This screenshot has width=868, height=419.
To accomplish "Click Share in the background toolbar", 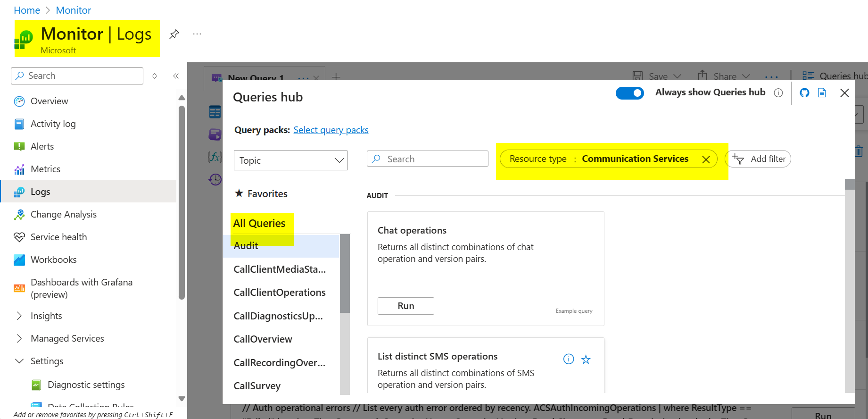I will (724, 75).
